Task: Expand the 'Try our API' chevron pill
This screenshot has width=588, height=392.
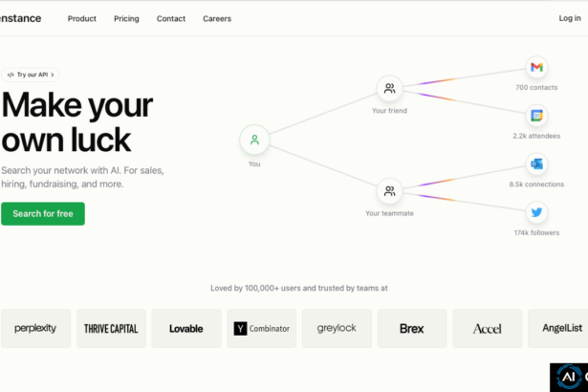Action: [x=31, y=75]
